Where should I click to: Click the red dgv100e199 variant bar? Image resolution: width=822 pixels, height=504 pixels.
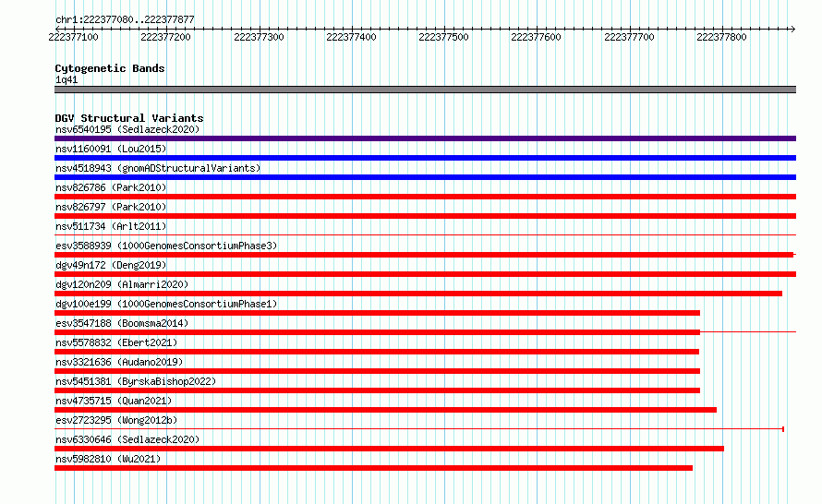[x=378, y=313]
